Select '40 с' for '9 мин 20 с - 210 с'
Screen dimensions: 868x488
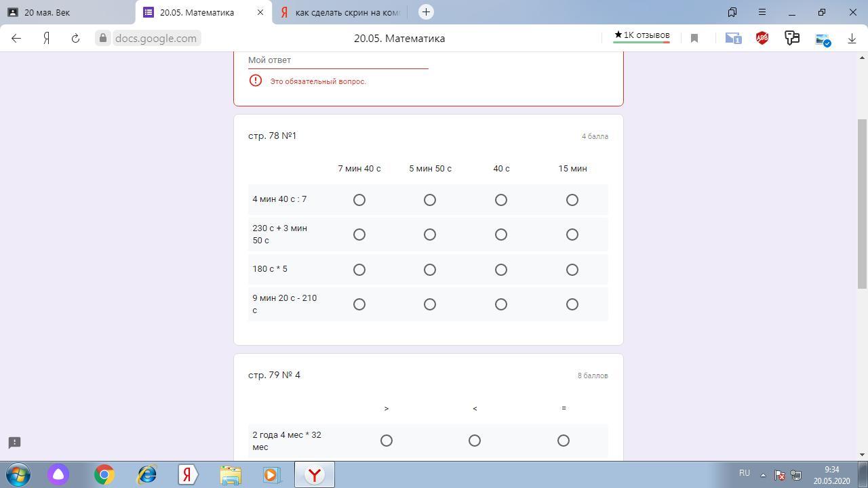coord(501,304)
